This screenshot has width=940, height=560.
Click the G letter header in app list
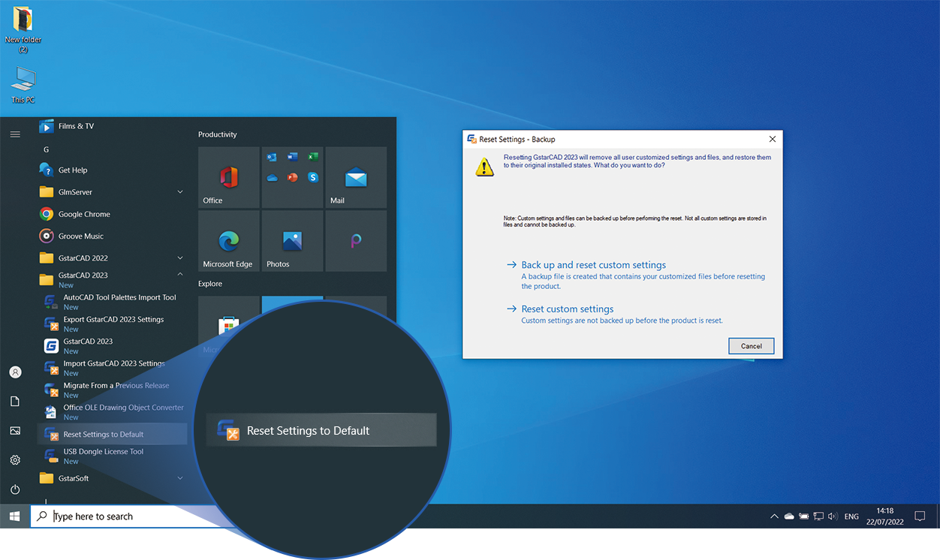[x=46, y=149]
